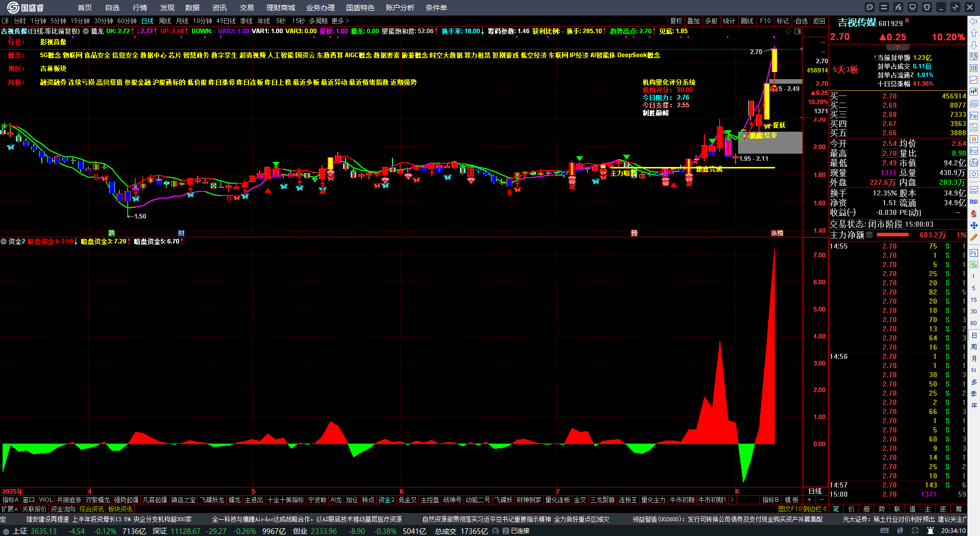Toggle 统计 statistics option

point(729,21)
